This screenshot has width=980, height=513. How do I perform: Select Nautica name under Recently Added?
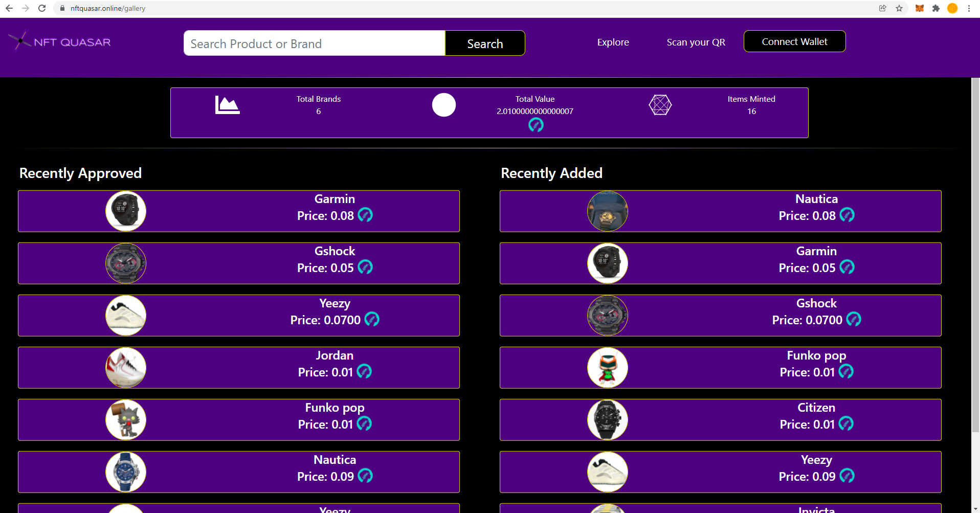tap(816, 199)
